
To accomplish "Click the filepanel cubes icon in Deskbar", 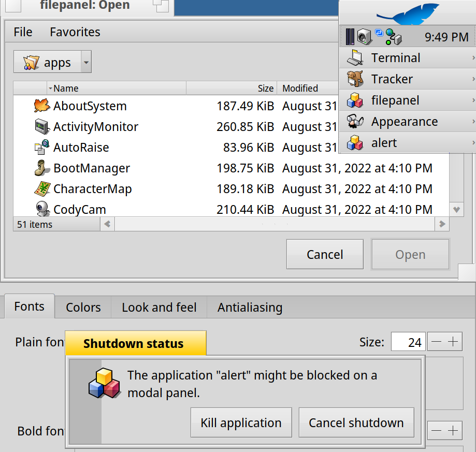I will point(355,100).
